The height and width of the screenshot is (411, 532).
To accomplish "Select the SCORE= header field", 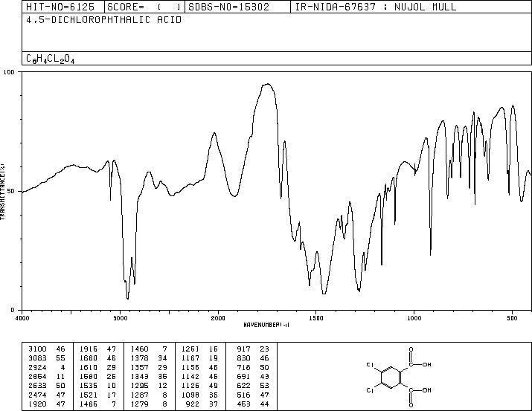I will [x=144, y=7].
